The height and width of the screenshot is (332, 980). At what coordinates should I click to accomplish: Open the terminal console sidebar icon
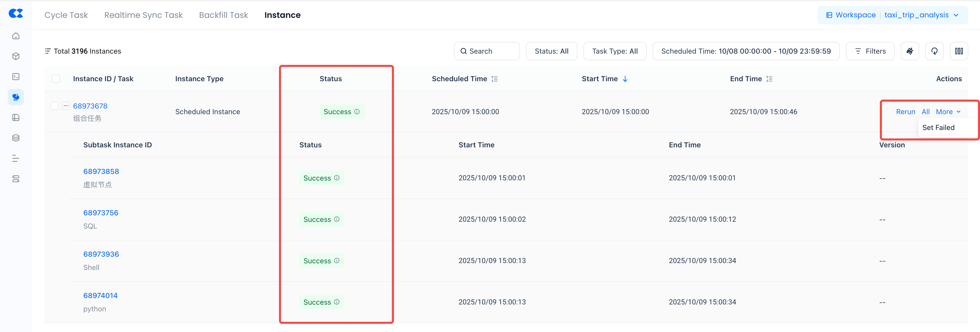pyautogui.click(x=16, y=77)
